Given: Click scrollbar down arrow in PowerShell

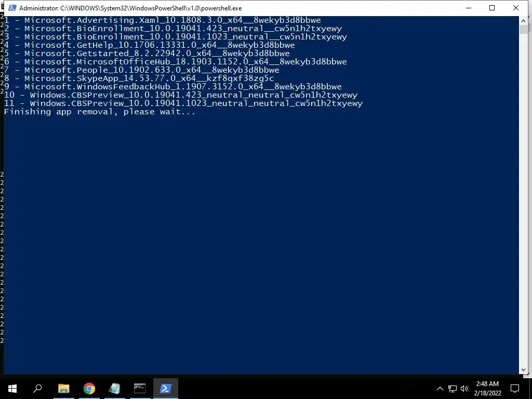Looking at the screenshot, I should click(x=523, y=370).
